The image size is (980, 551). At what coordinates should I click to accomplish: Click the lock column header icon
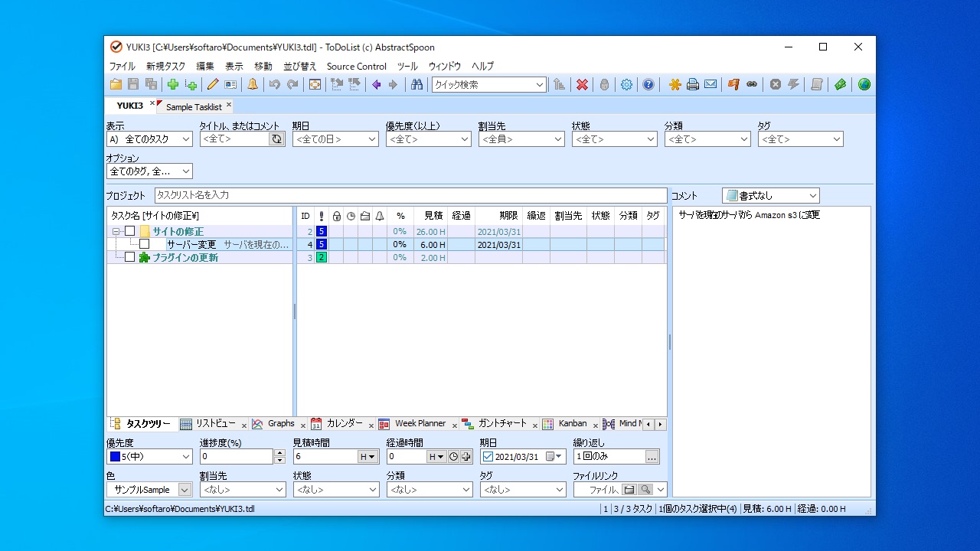pyautogui.click(x=336, y=216)
